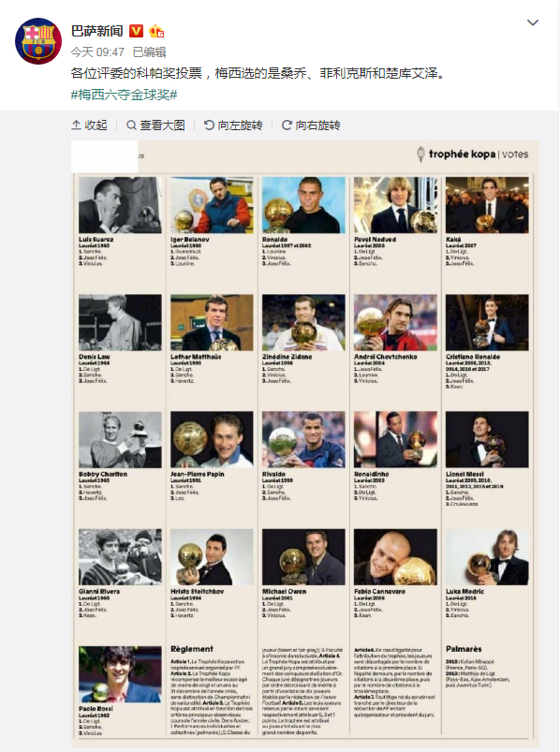
Task: Expand the post options chevron menu
Action: pos(533,22)
